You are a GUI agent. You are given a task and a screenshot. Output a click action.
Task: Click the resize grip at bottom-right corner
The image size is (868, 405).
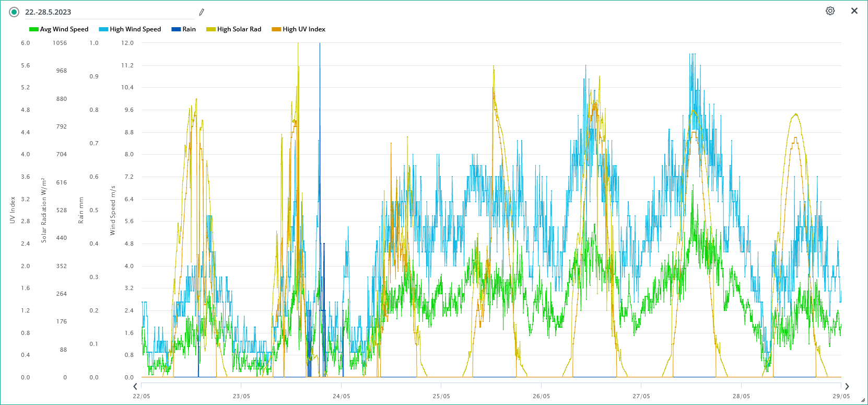tap(863, 400)
